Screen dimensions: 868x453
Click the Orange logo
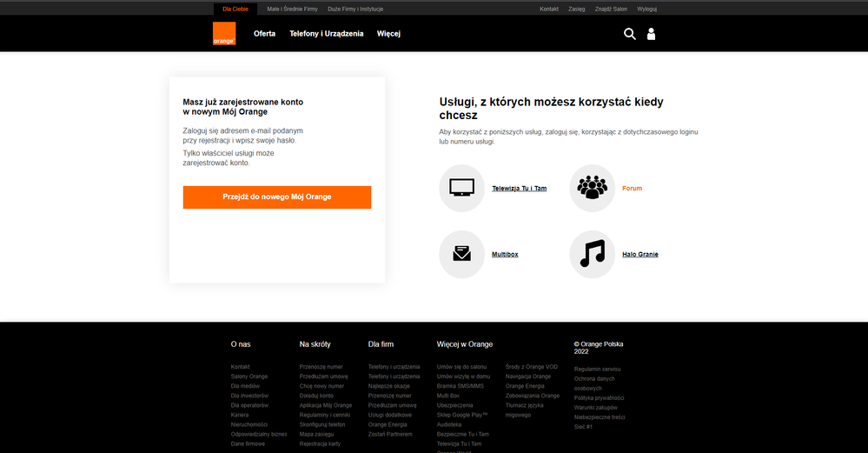pos(224,34)
